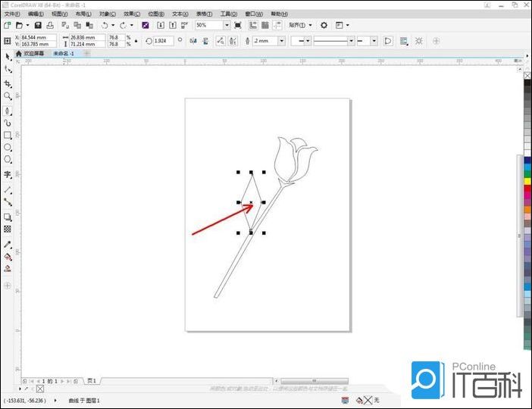Create a new document from toolbar

coord(7,25)
